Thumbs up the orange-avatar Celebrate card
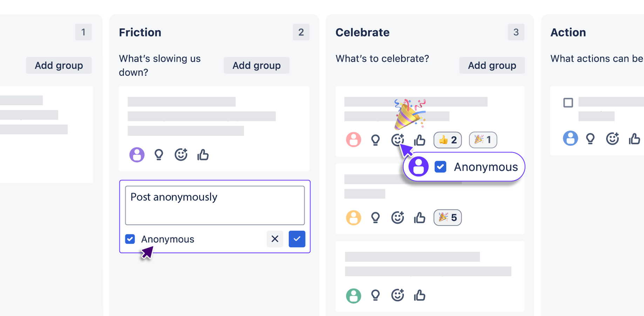 tap(420, 218)
